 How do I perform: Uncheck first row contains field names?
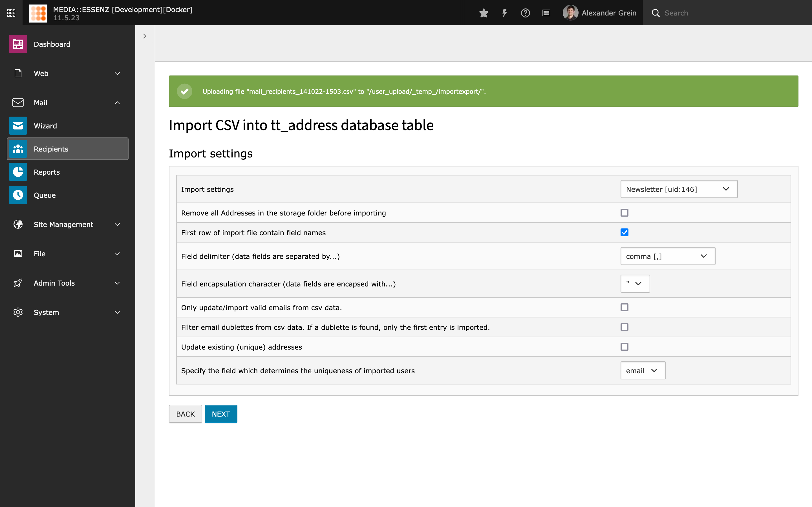624,232
